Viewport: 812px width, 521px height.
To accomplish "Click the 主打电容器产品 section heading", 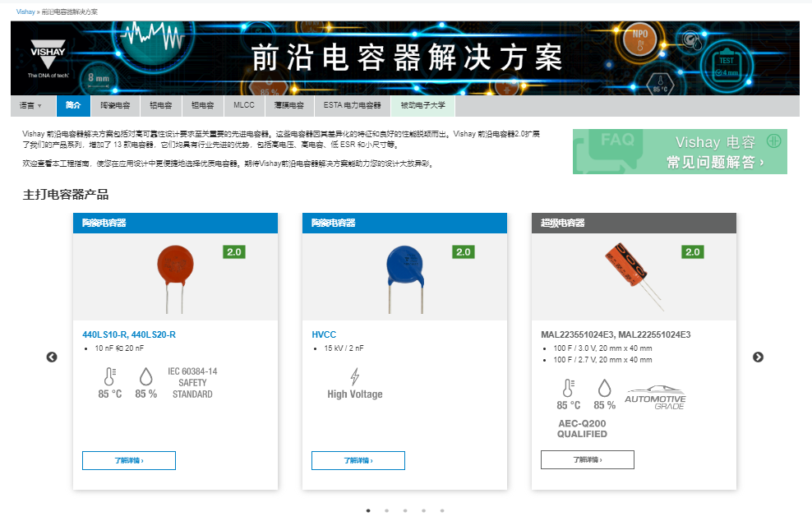I will tap(66, 195).
